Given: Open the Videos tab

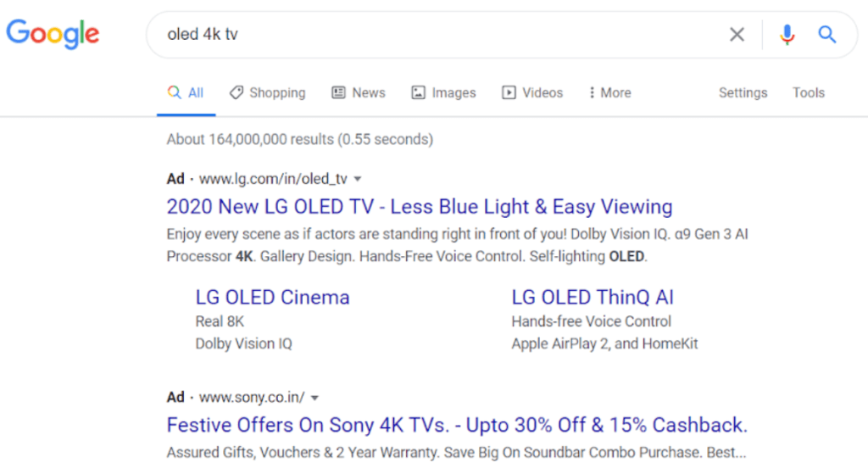Looking at the screenshot, I should [x=532, y=92].
